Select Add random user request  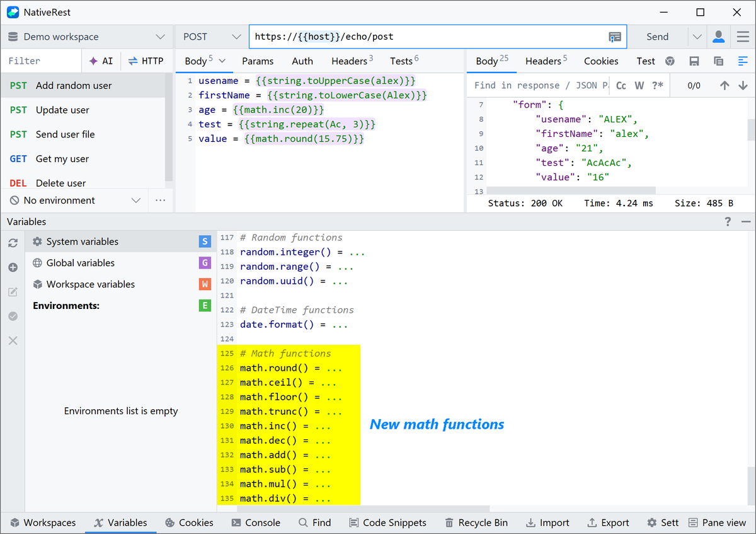tap(83, 86)
